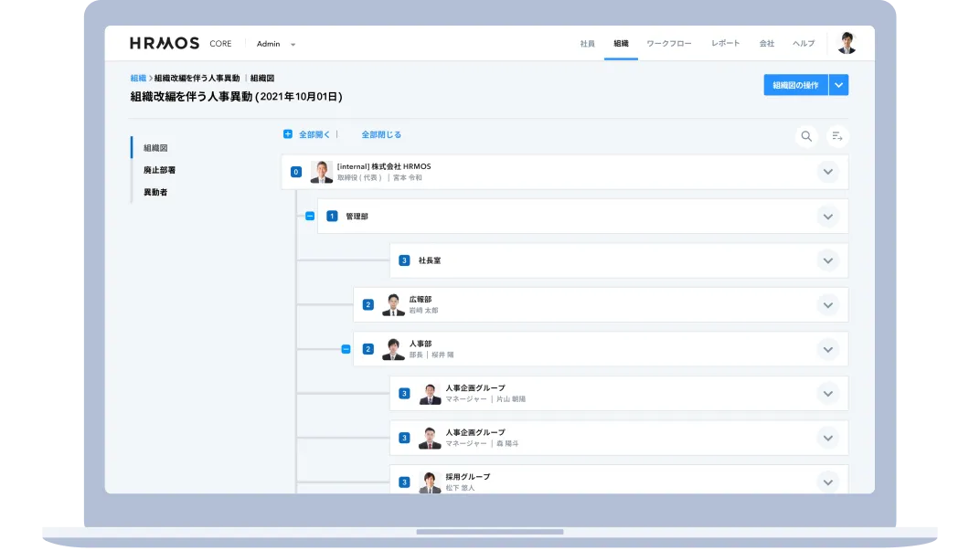Open the profile avatar menu at top right

point(847,42)
